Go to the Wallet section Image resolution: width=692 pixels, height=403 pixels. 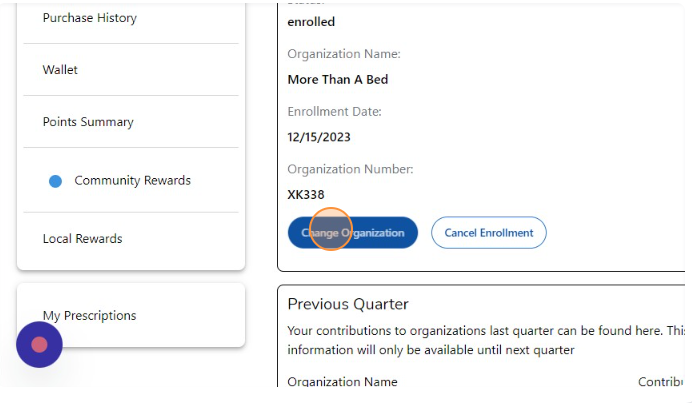pyautogui.click(x=60, y=70)
